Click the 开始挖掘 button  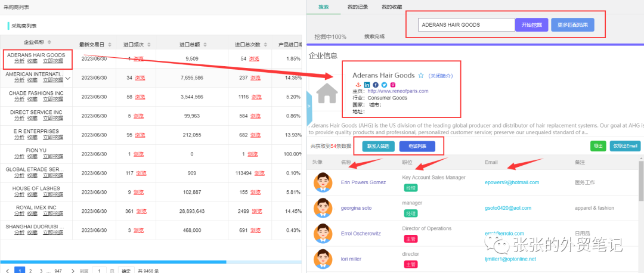[532, 24]
